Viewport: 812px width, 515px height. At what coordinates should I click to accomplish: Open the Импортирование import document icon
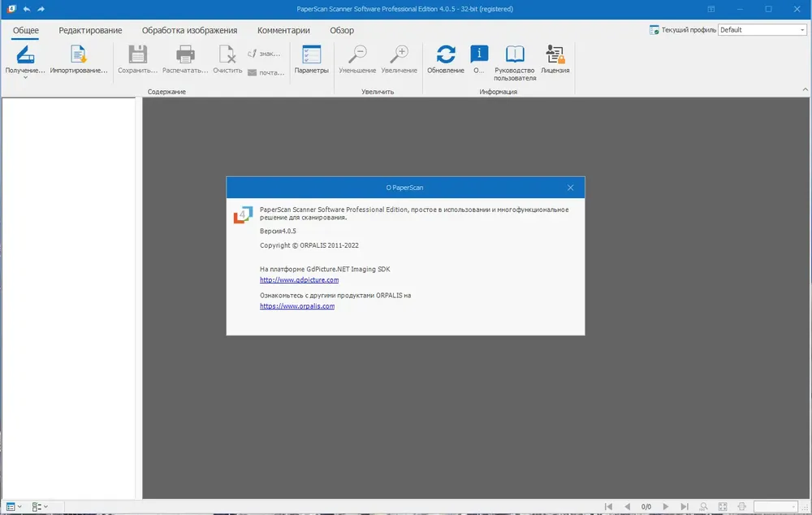coord(79,54)
